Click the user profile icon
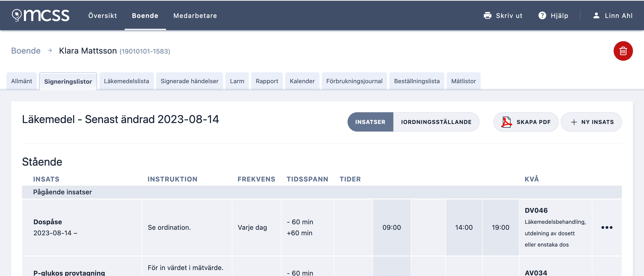Viewport: 644px width, 276px height. pyautogui.click(x=596, y=15)
